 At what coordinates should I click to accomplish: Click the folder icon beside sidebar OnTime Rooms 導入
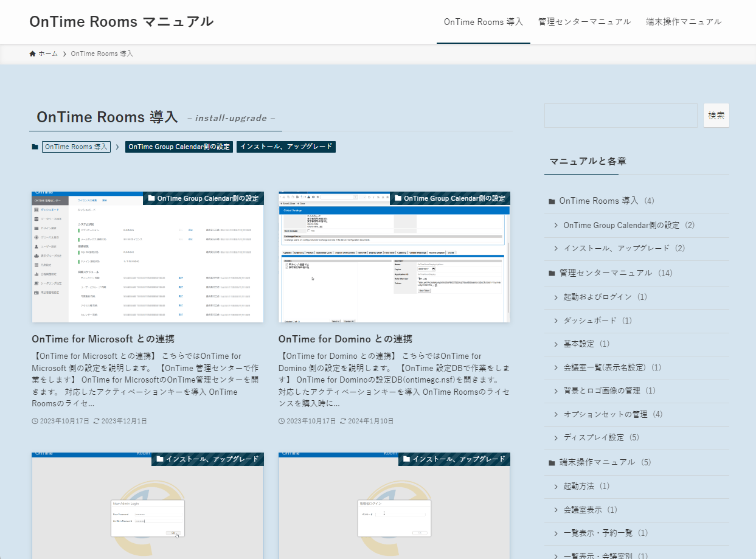point(552,201)
